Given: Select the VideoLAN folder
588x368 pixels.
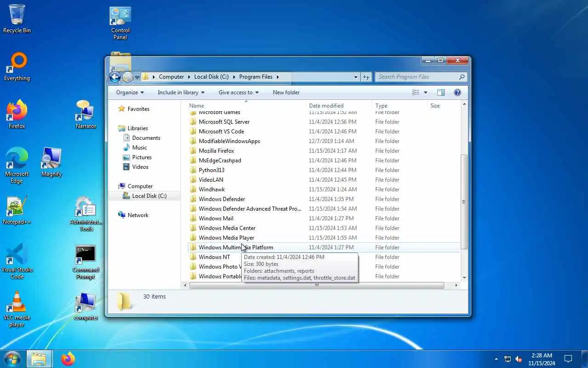Looking at the screenshot, I should [x=323, y=180].
